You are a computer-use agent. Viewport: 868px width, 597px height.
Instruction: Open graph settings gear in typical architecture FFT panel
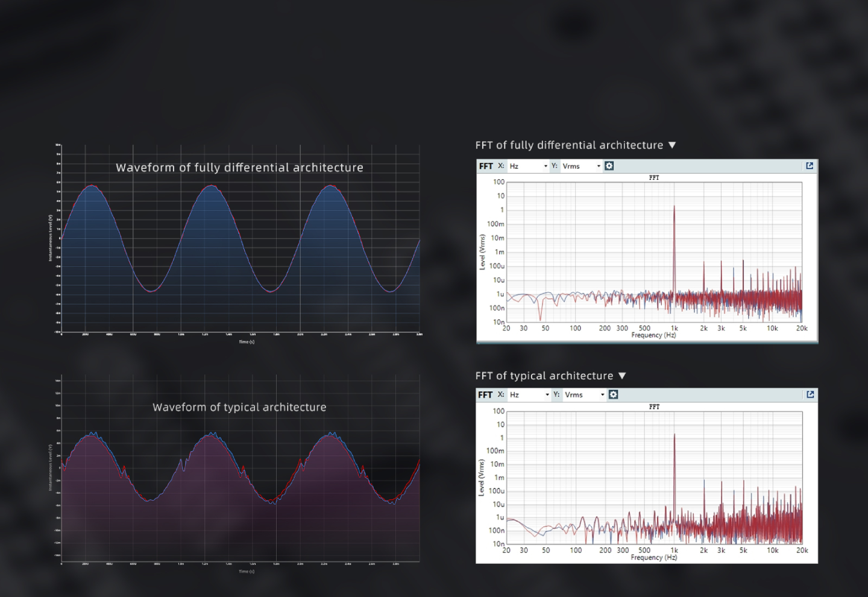pyautogui.click(x=613, y=394)
